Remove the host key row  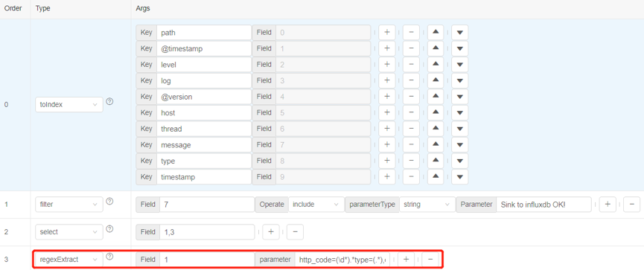pos(411,112)
